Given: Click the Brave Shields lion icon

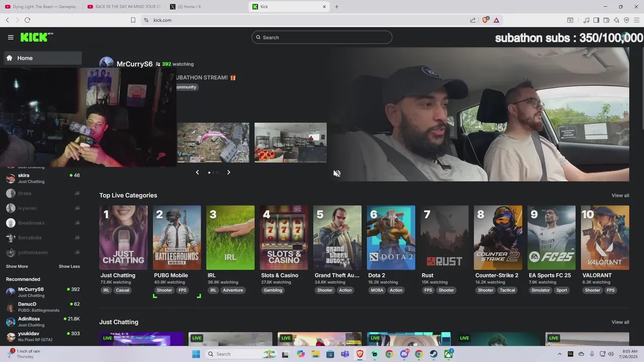Looking at the screenshot, I should [485, 20].
